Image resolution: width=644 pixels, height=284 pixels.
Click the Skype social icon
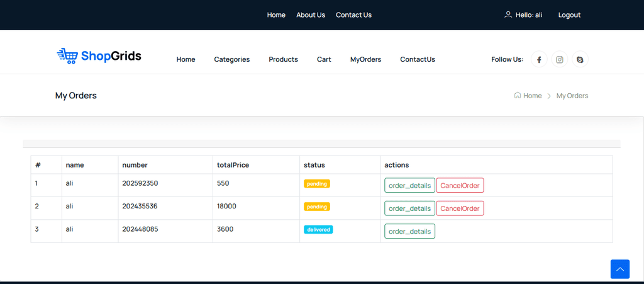click(579, 60)
